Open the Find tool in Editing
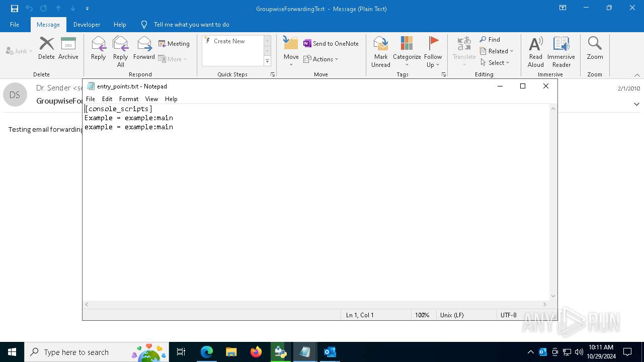This screenshot has width=644, height=362. click(x=490, y=40)
